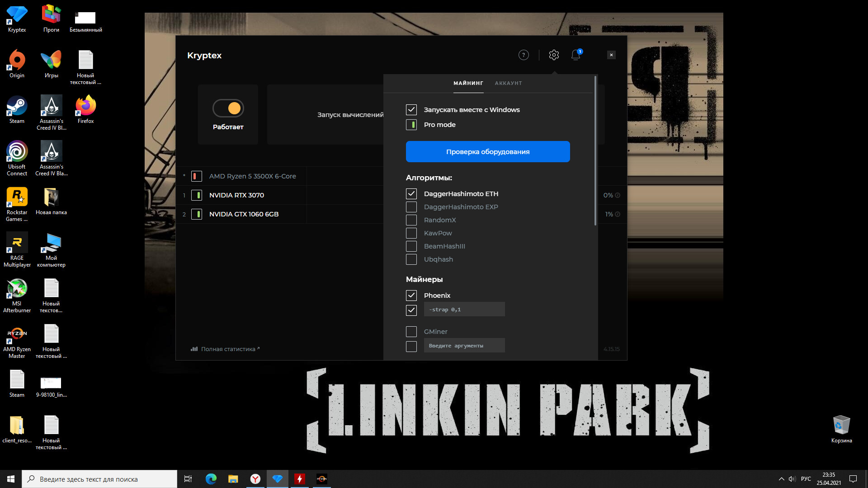
Task: Click the Проверка оборудования button
Action: 488,152
